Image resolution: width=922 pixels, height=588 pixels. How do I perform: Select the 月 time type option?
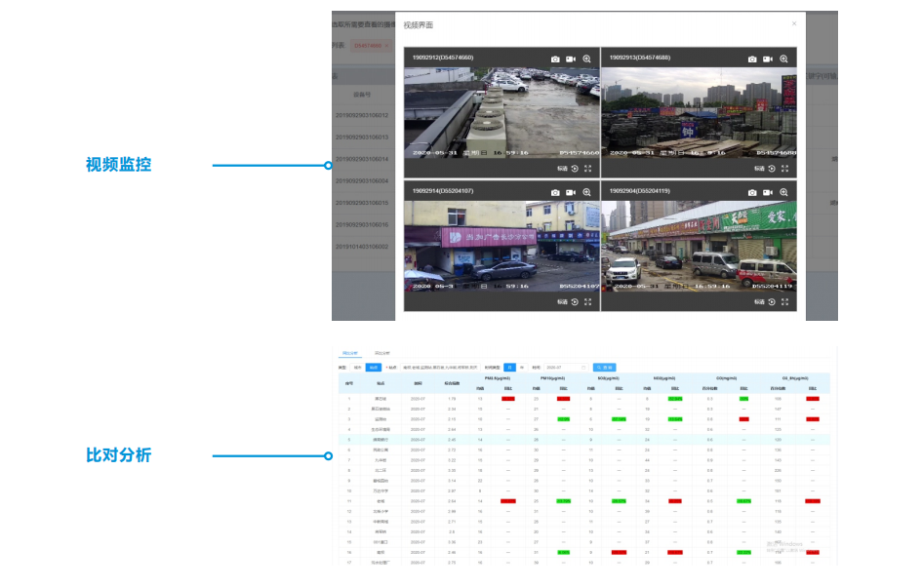click(x=510, y=367)
